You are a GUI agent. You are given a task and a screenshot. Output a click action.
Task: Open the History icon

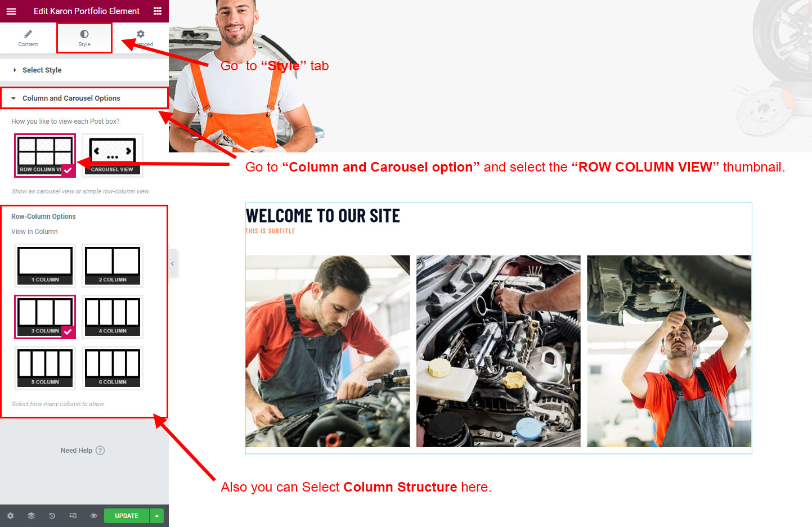tap(52, 516)
